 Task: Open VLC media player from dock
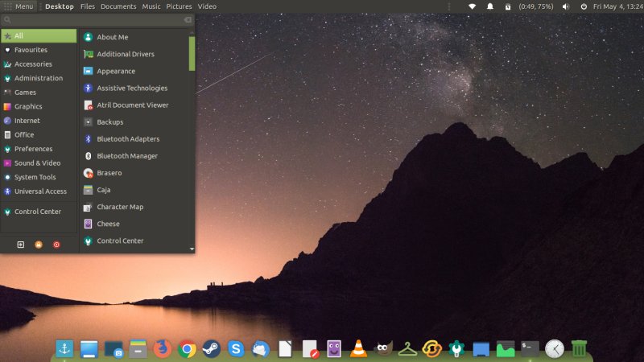(x=358, y=348)
